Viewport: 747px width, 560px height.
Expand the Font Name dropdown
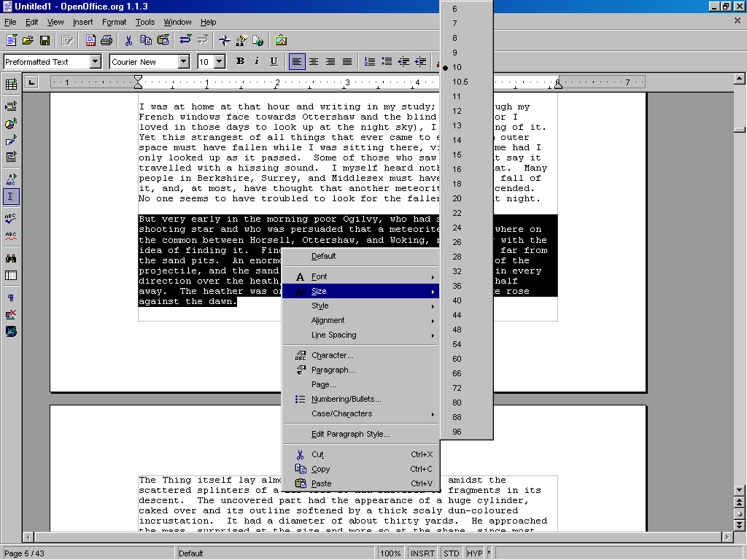tap(184, 62)
